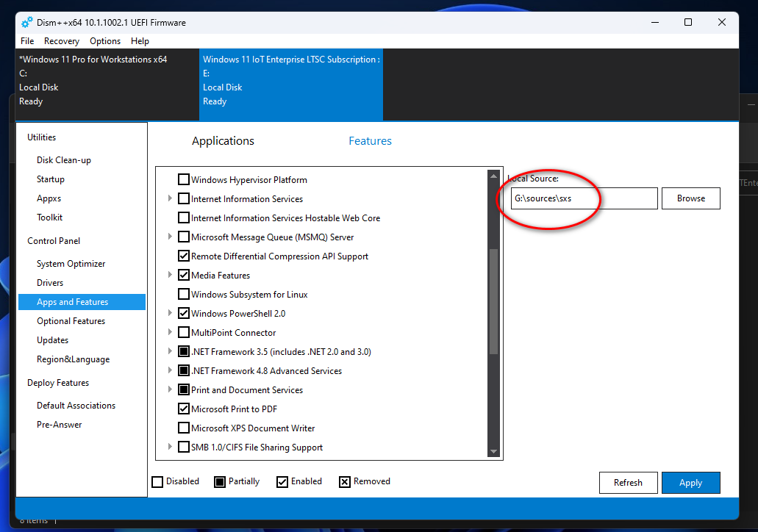Switch to the Features tab
The width and height of the screenshot is (758, 532).
click(x=370, y=140)
